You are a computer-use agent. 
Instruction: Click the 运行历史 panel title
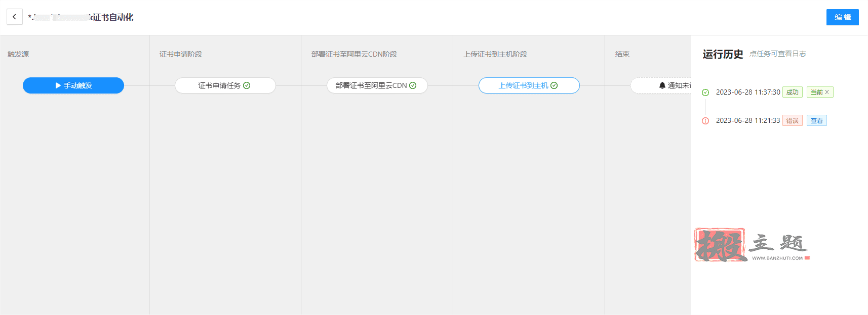[x=723, y=54]
